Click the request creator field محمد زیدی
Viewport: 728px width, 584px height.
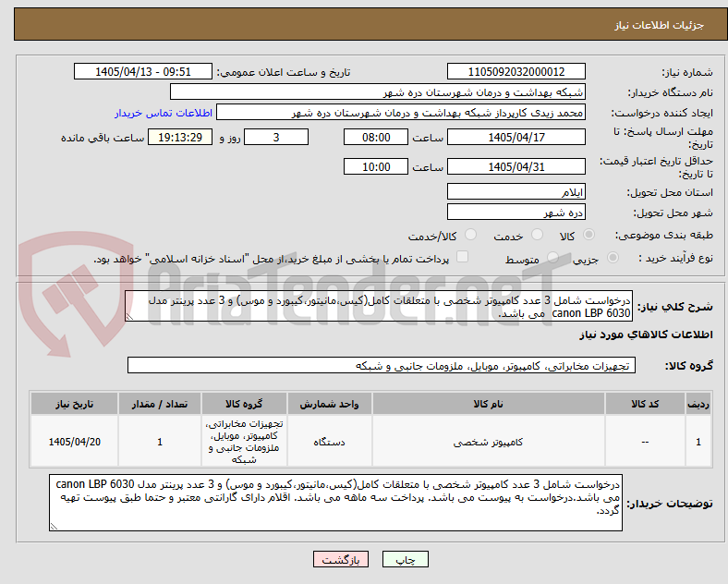401,113
